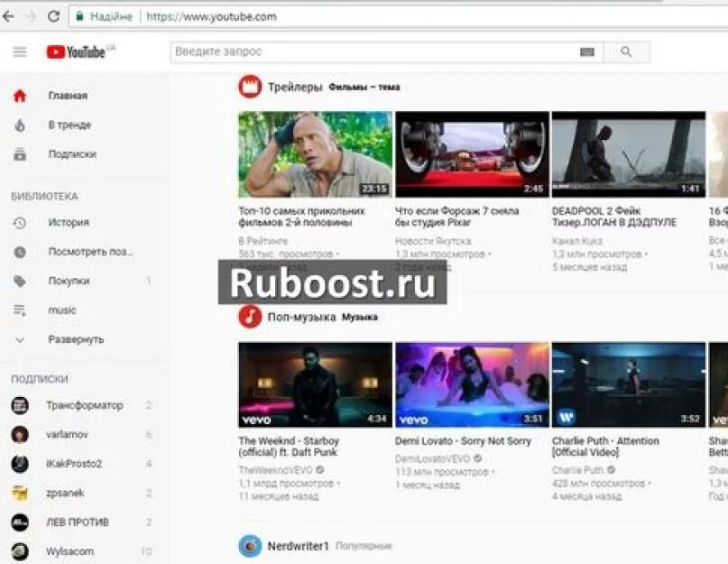
Task: Click the flame icon beside 'В тренде'
Action: tap(20, 125)
